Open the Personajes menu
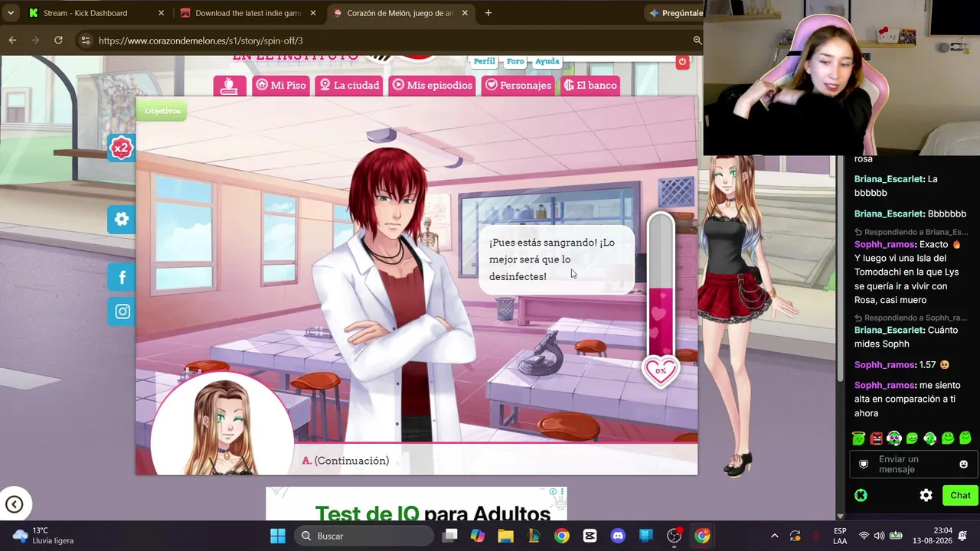Image resolution: width=980 pixels, height=551 pixels. (518, 86)
